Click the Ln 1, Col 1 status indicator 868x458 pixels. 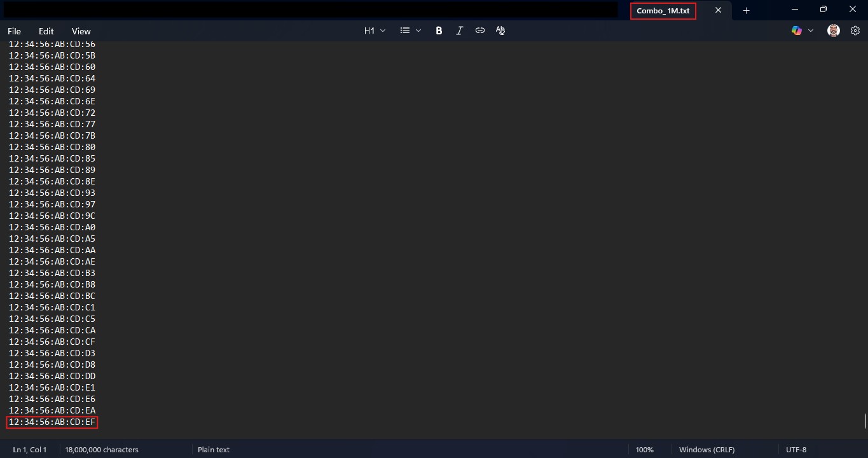point(30,450)
